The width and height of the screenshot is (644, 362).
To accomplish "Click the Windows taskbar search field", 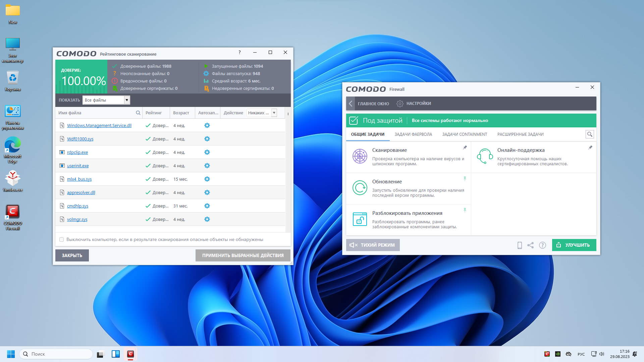I will [x=56, y=354].
